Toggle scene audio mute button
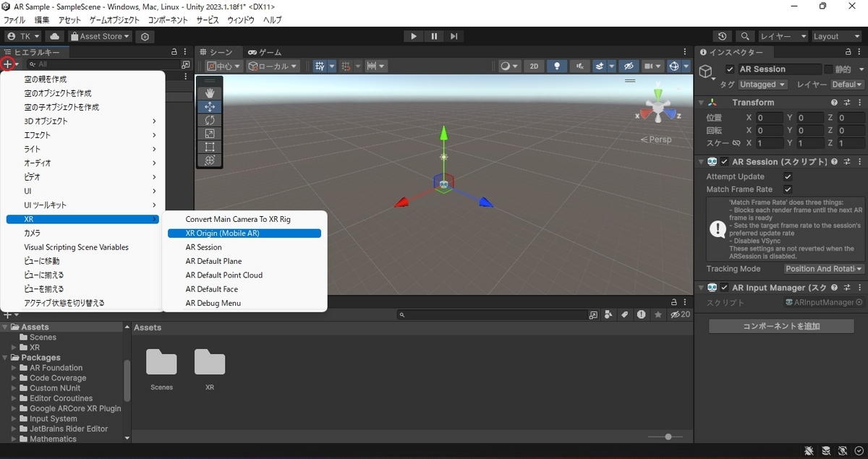This screenshot has height=459, width=868. (x=579, y=66)
